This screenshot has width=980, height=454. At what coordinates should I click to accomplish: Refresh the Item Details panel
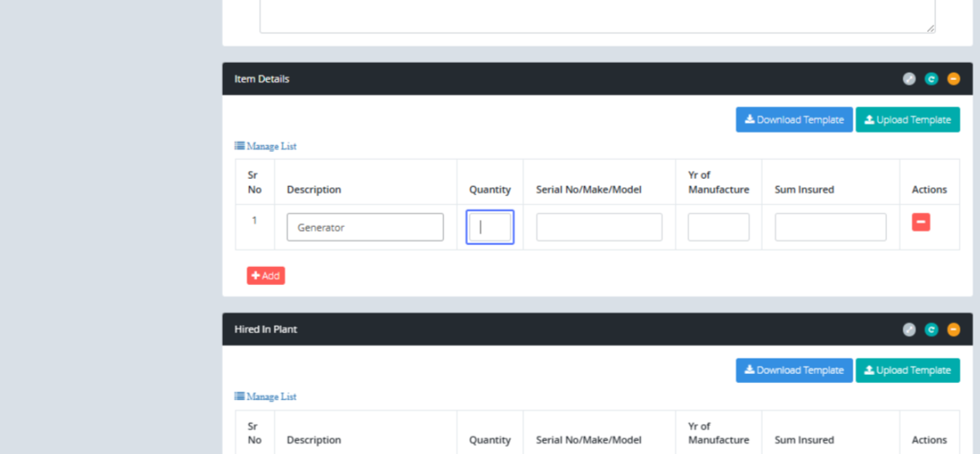click(x=931, y=79)
